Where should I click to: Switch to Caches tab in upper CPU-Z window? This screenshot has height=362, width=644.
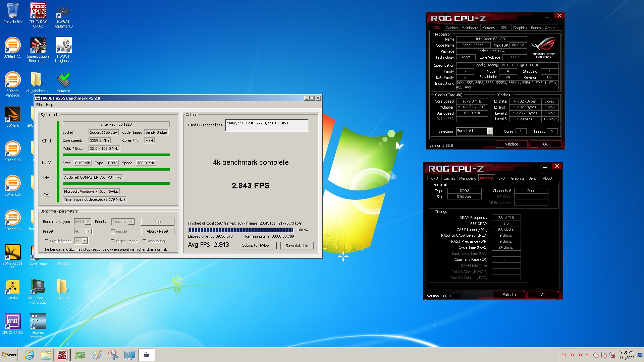point(451,28)
